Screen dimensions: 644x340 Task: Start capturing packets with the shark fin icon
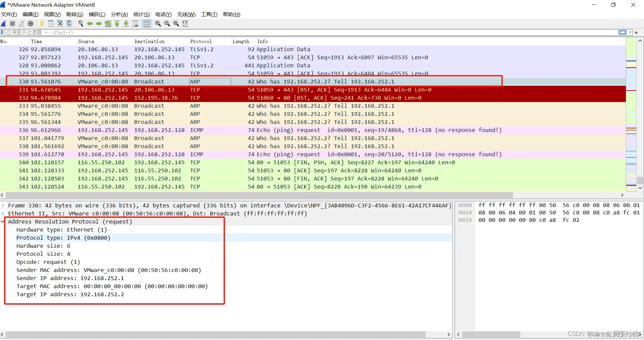(x=4, y=24)
